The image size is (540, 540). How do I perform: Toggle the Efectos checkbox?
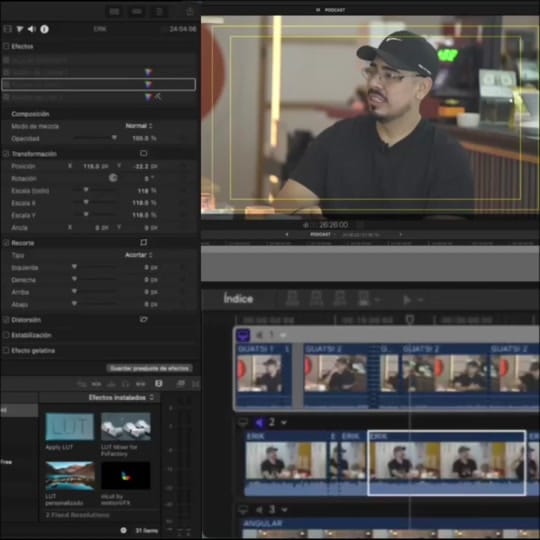pos(6,46)
